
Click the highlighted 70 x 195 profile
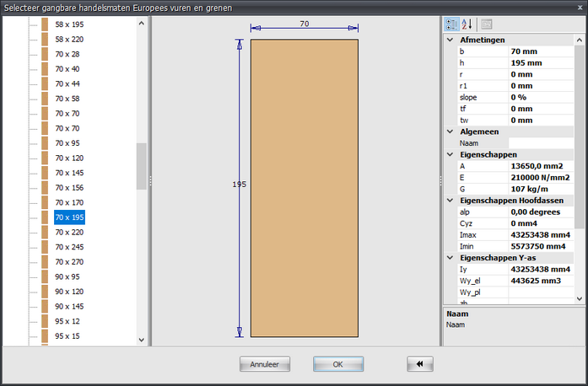[69, 217]
